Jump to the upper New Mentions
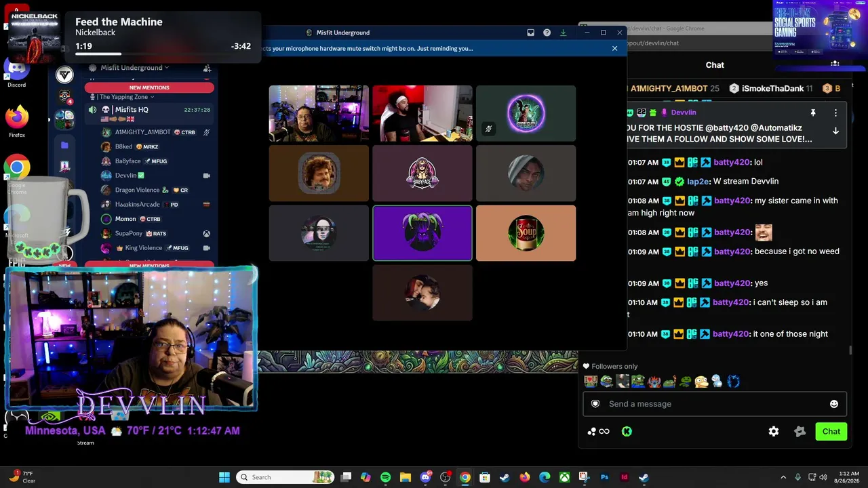 point(149,87)
